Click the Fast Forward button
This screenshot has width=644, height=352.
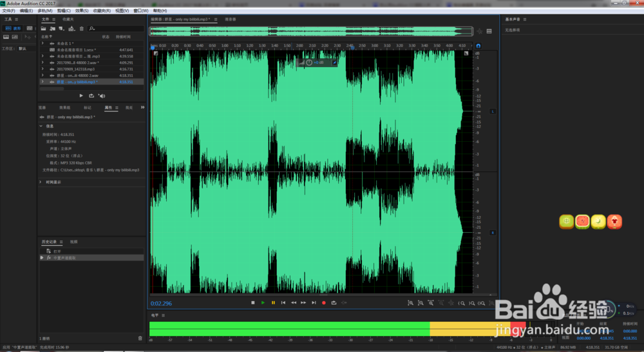[303, 302]
